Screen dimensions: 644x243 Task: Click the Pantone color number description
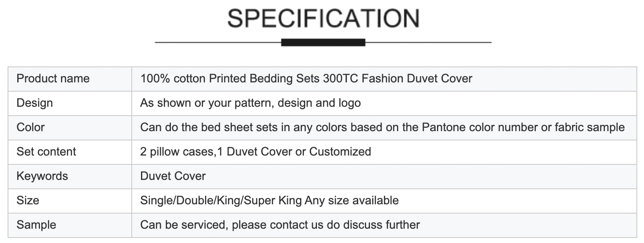(x=383, y=127)
